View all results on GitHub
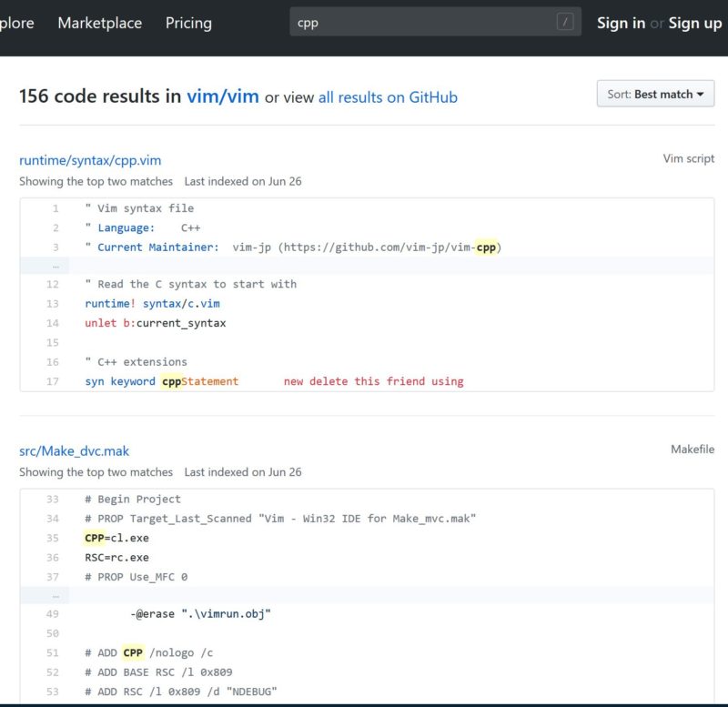728x707 pixels. point(388,97)
